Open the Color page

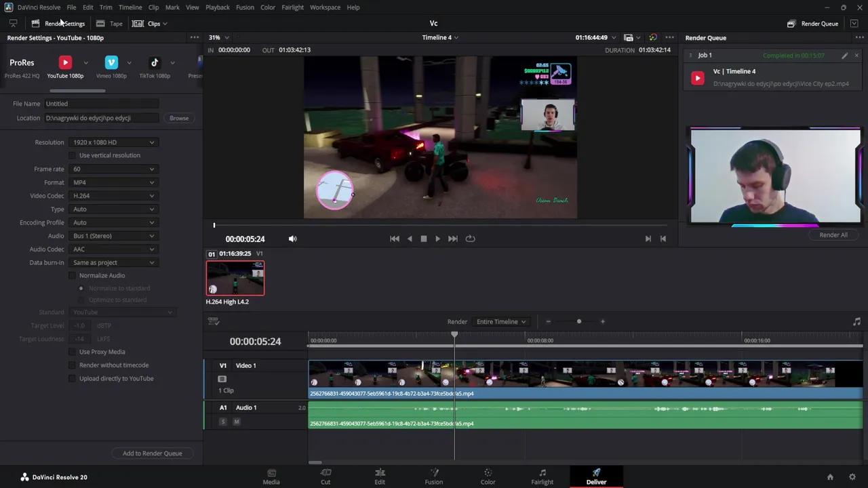[488, 476]
